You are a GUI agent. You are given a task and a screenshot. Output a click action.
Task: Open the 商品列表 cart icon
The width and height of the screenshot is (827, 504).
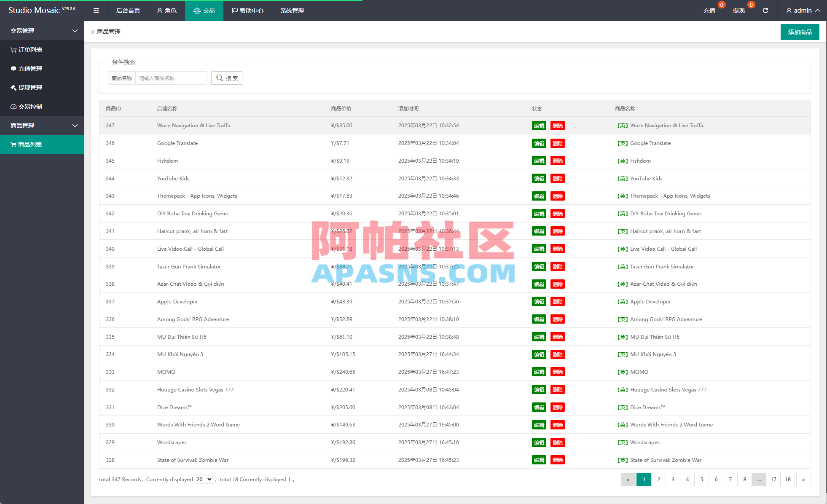(x=13, y=145)
